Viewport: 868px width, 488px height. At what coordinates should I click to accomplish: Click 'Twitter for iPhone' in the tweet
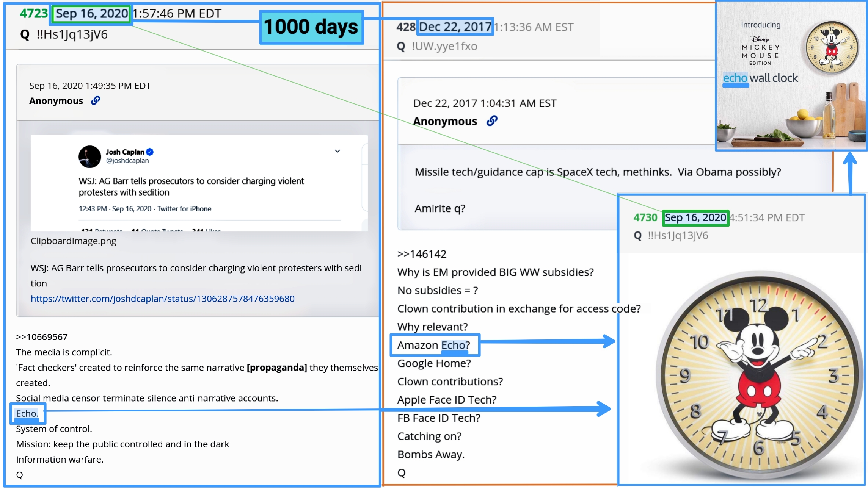click(x=184, y=209)
